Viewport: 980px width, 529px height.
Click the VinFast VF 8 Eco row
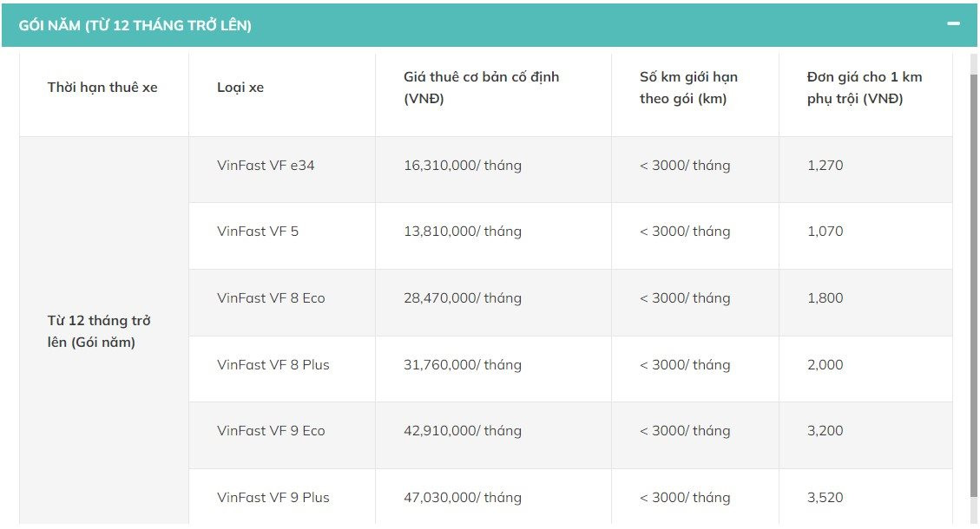click(x=272, y=297)
